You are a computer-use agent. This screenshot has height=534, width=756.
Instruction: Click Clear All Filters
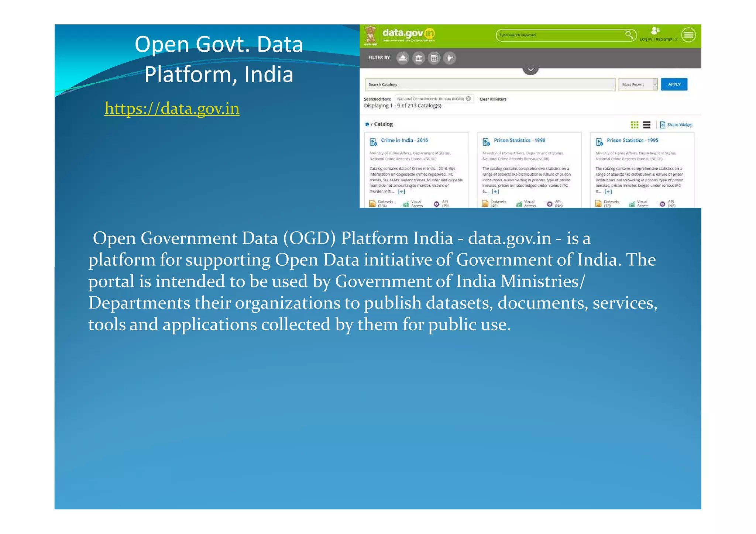pos(493,99)
